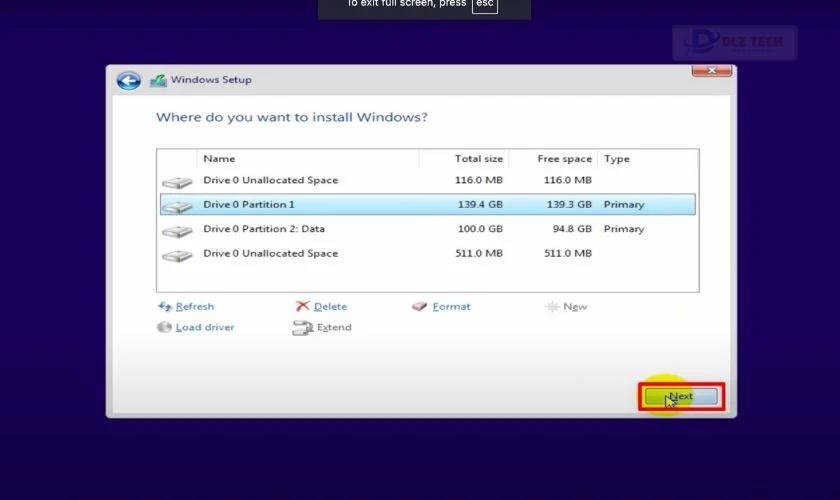The image size is (840, 500).
Task: Click the Refresh arrows icon
Action: coord(164,306)
